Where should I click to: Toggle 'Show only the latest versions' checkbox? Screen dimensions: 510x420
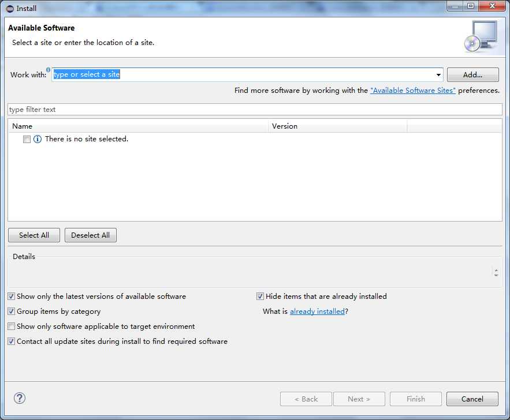(x=12, y=296)
